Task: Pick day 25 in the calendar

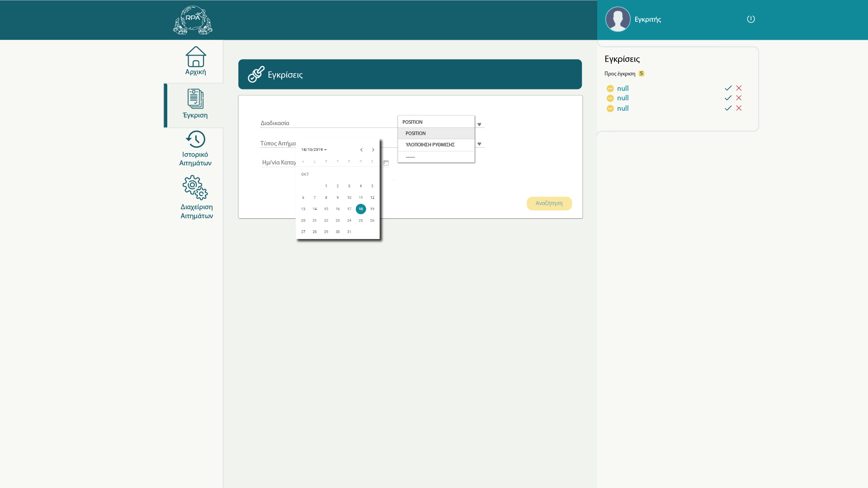Action: tap(360, 221)
